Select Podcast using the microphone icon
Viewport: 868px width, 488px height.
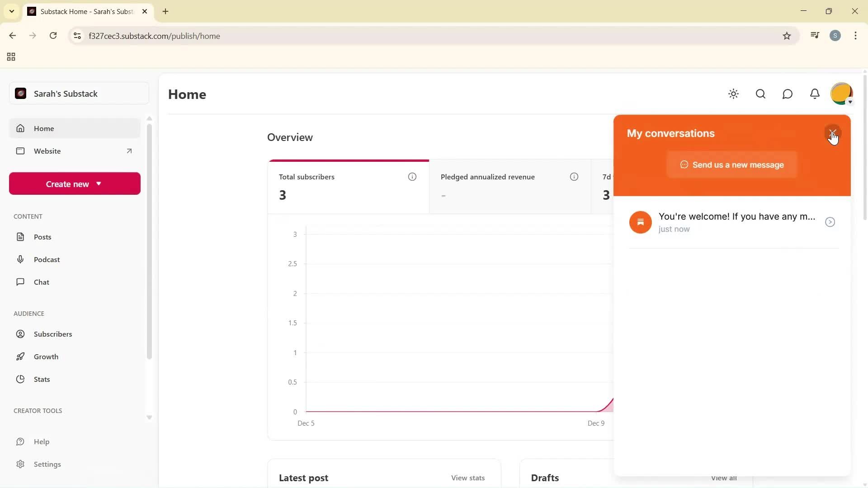(21, 259)
